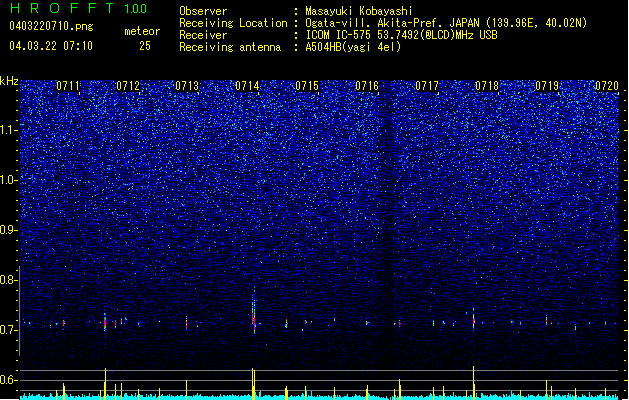Viewport: 629px width, 400px height.
Task: Click the 0.8 frequency axis label
Action: 8,280
